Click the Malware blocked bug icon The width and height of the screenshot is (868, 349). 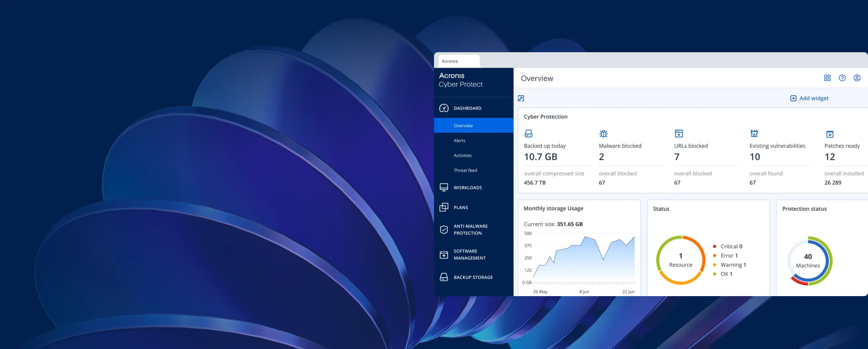point(603,134)
